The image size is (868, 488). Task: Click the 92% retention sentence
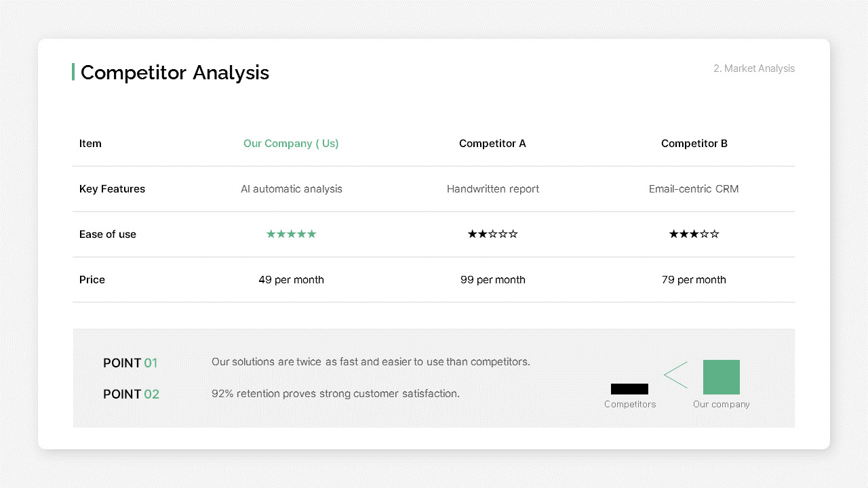(336, 394)
